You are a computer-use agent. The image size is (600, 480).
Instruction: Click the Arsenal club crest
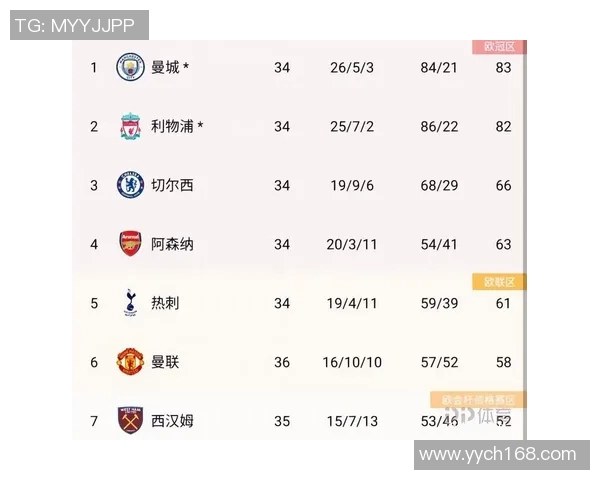point(130,243)
